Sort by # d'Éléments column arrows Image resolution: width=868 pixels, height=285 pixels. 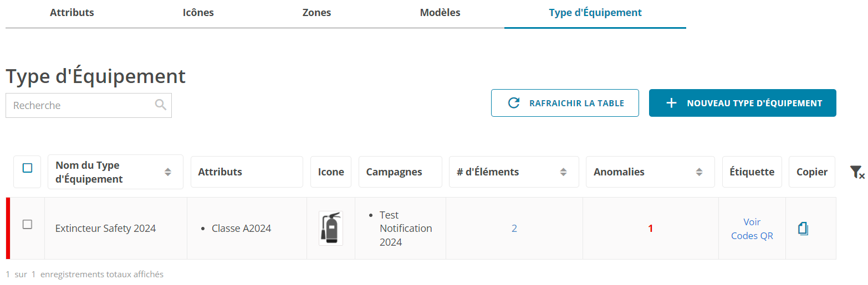tap(563, 172)
